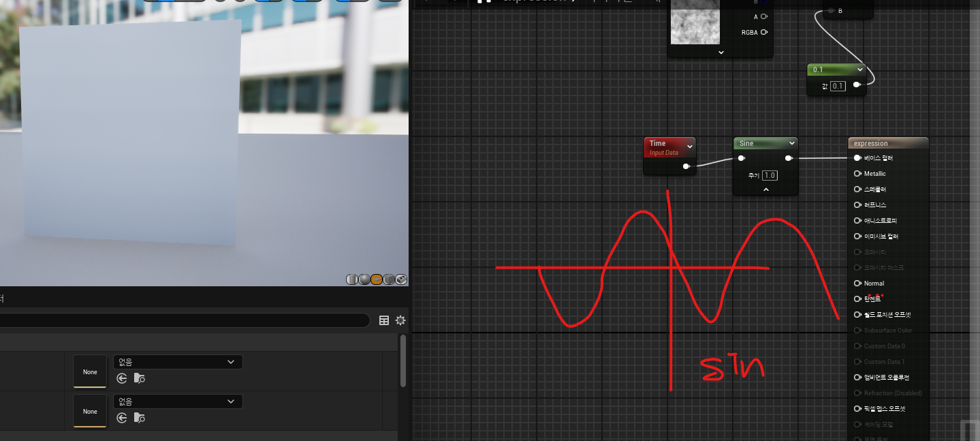980x441 pixels.
Task: Select the expression result node header
Action: tap(888, 143)
